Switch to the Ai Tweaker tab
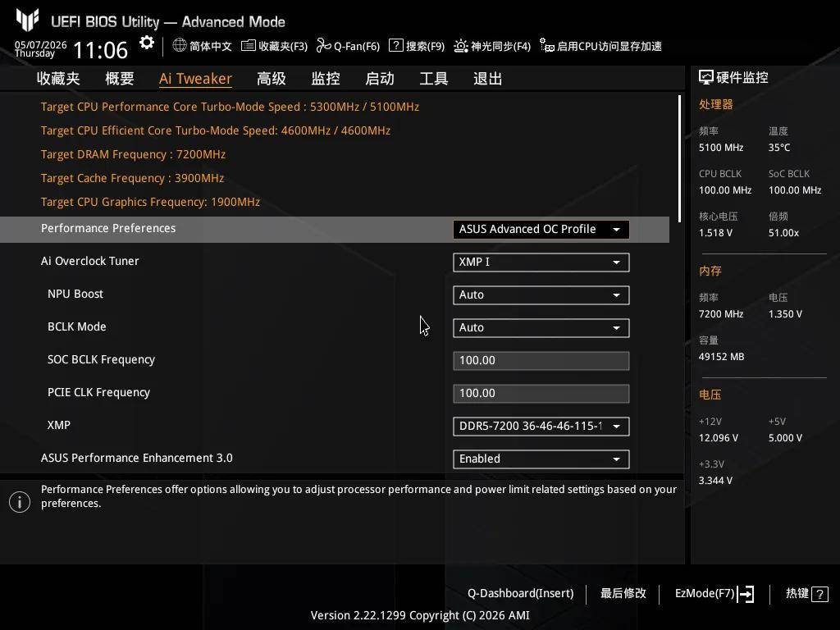This screenshot has height=630, width=840. (195, 79)
